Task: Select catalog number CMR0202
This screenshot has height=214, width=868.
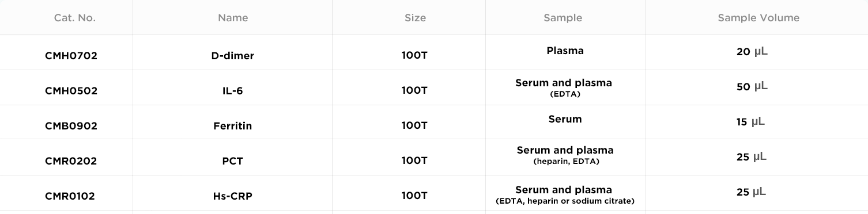Action: tap(71, 161)
